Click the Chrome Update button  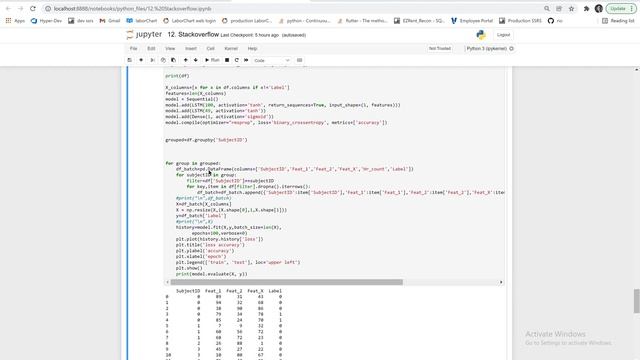pyautogui.click(x=621, y=9)
